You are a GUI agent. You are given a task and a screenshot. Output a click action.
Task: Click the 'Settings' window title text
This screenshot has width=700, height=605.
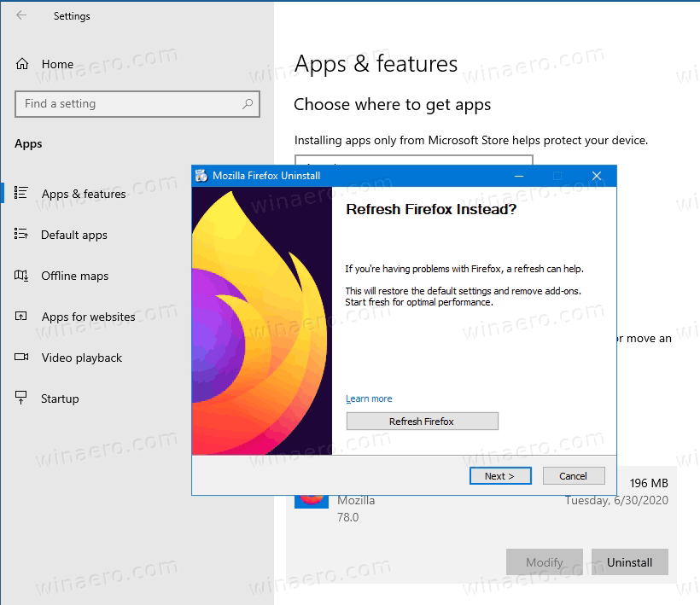tap(72, 16)
